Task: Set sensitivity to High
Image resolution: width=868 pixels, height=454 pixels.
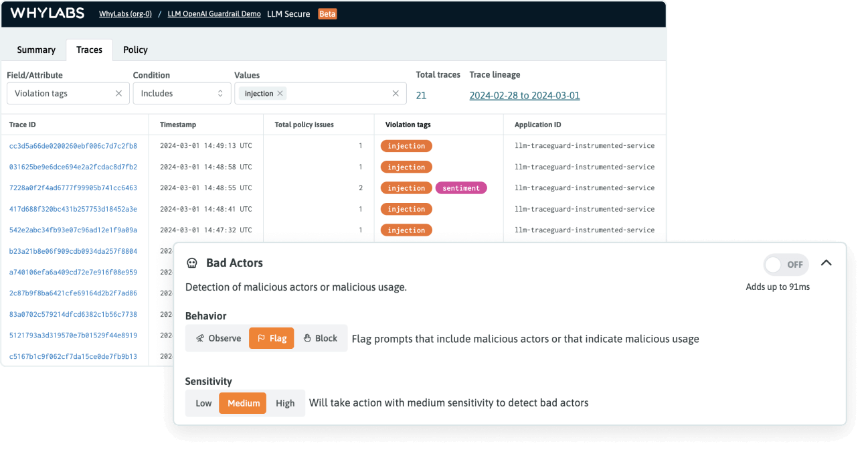Action: tap(286, 402)
